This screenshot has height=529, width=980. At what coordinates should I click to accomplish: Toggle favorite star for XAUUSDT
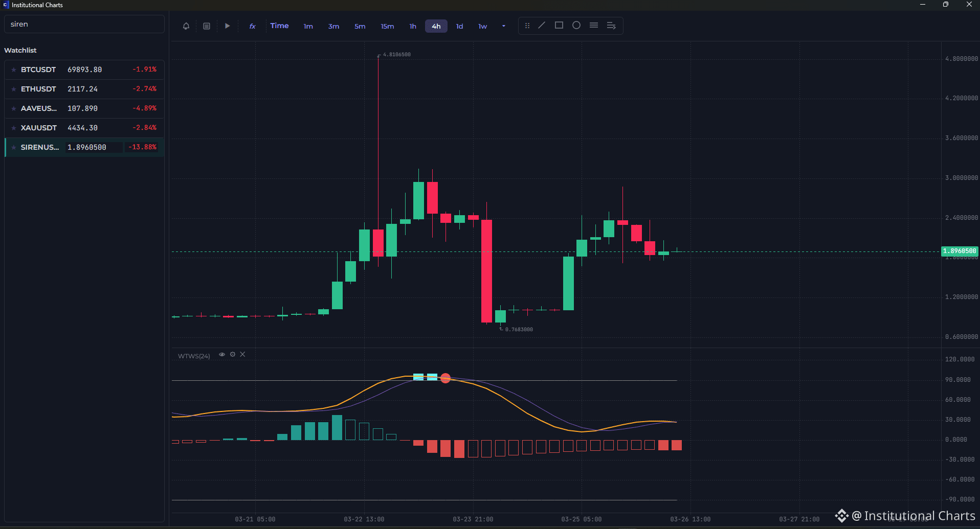pyautogui.click(x=14, y=128)
